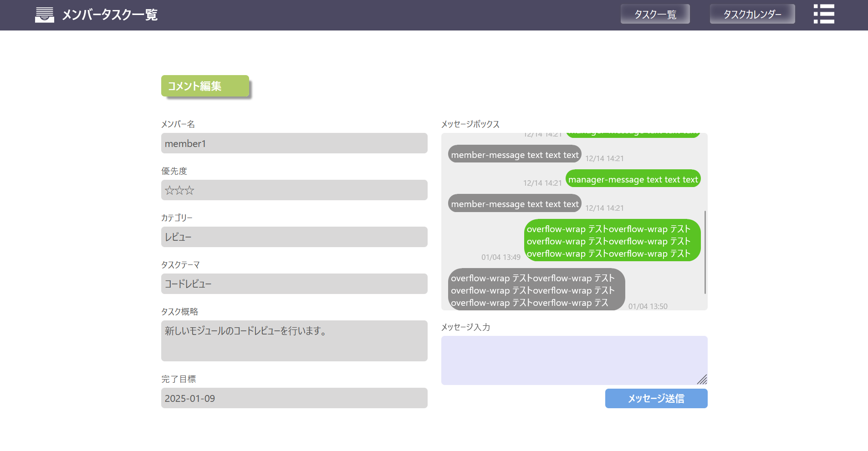Click the メンバー名 field showing member1
868x451 pixels.
point(294,143)
